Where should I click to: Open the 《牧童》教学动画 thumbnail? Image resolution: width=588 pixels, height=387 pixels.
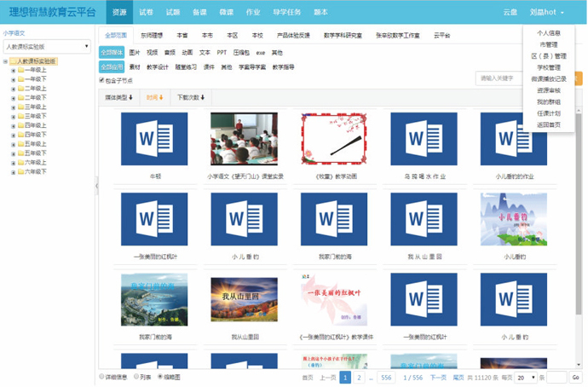334,139
